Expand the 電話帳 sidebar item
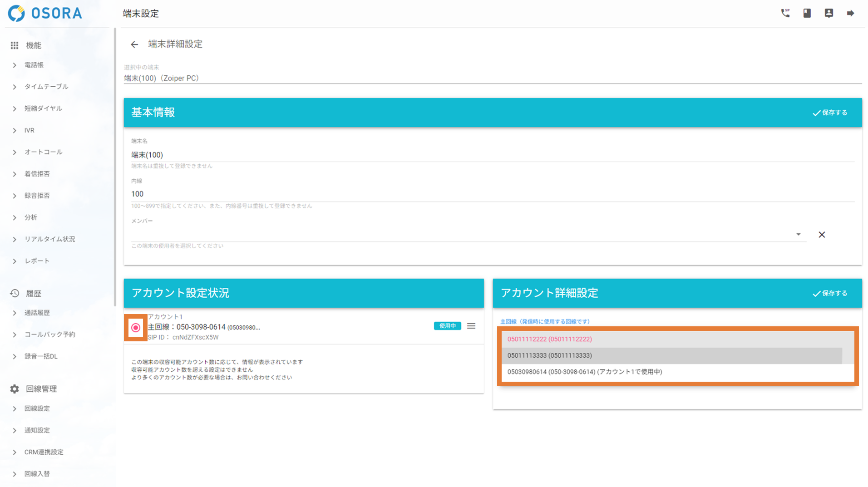 tap(34, 65)
